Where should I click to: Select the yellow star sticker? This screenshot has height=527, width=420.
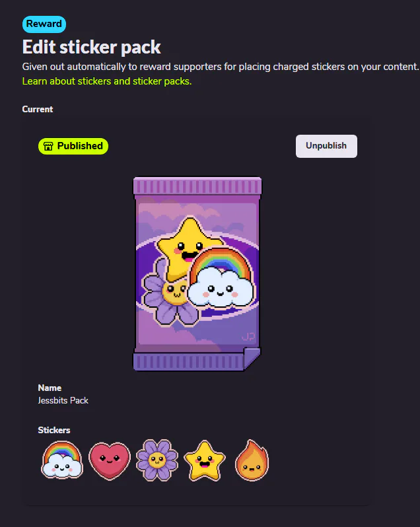205,460
